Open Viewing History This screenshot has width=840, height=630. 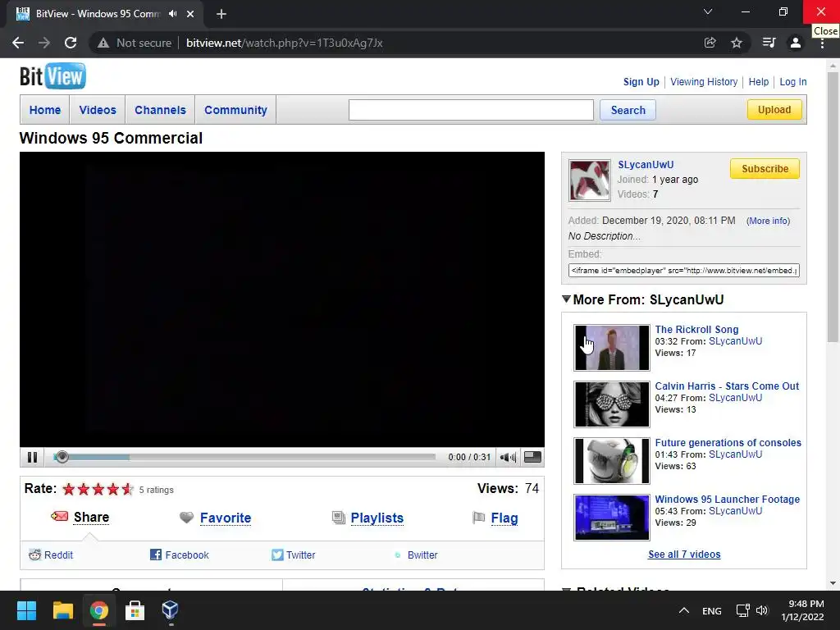coord(704,82)
